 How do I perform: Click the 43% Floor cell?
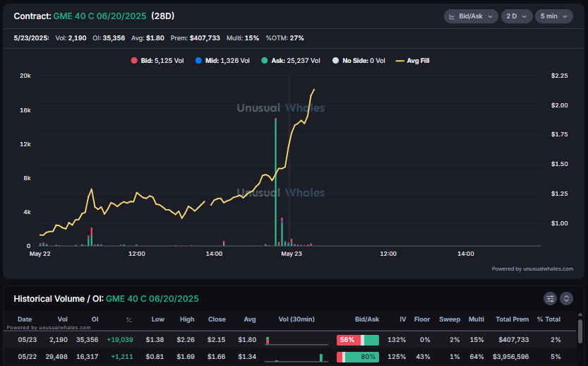coord(424,357)
